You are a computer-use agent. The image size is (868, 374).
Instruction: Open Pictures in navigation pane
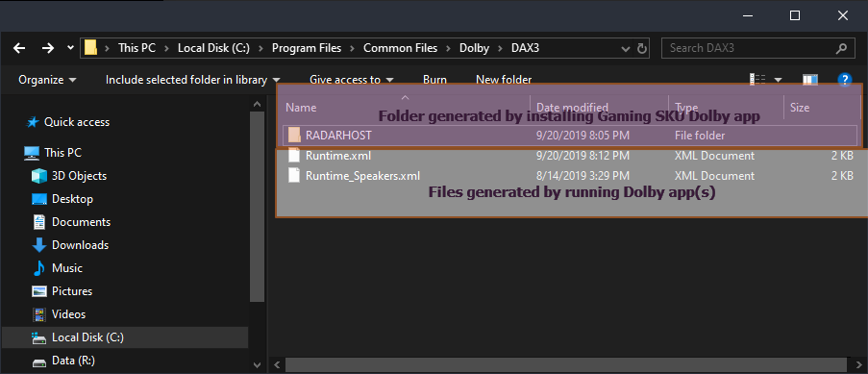coord(72,291)
